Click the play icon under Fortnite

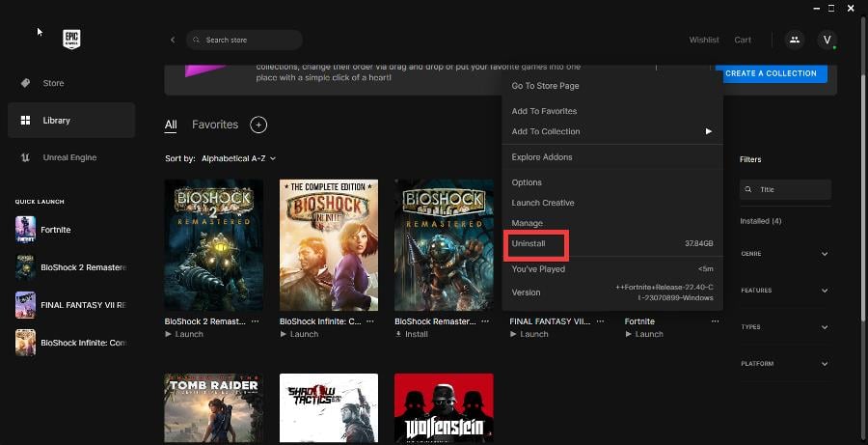(x=628, y=334)
